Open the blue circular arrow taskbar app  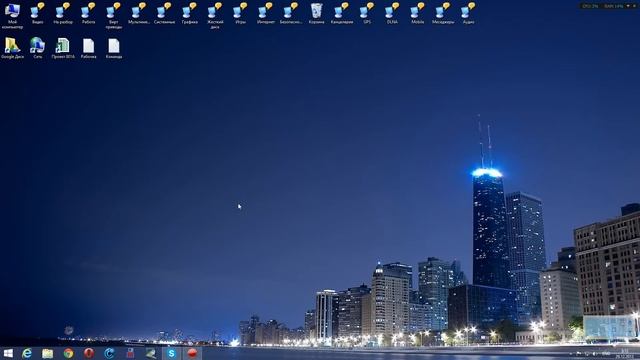point(109,353)
